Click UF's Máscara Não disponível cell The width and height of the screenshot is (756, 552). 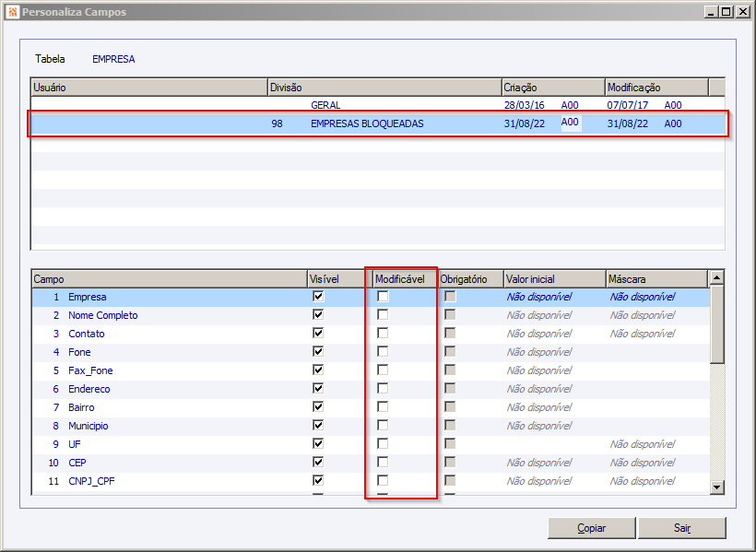643,444
